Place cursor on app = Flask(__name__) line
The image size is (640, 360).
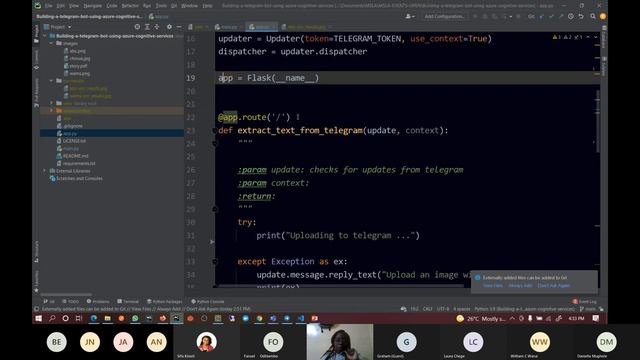268,78
